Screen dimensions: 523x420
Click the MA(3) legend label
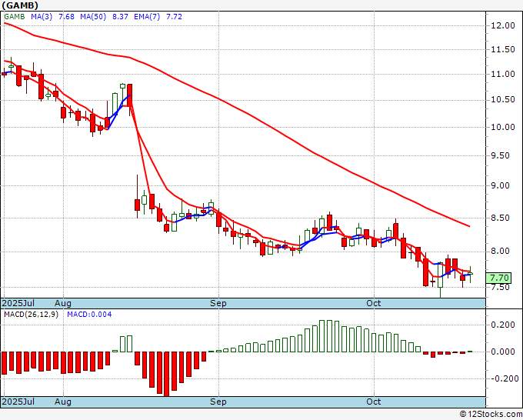42,16
